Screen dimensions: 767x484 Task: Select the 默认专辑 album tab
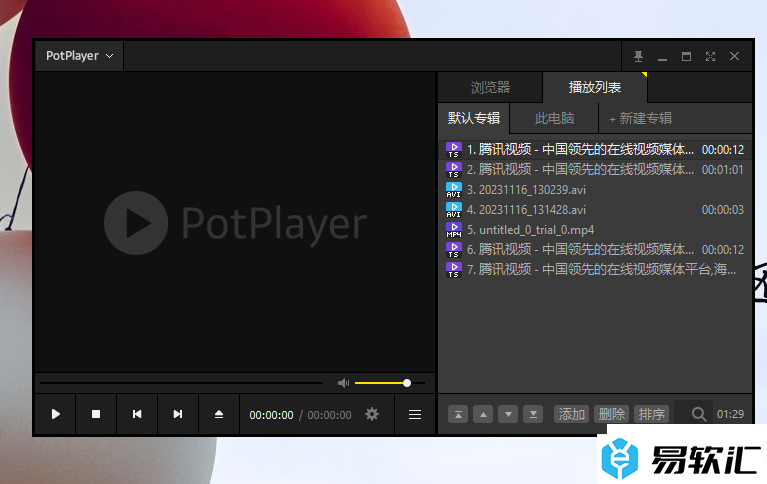(474, 118)
